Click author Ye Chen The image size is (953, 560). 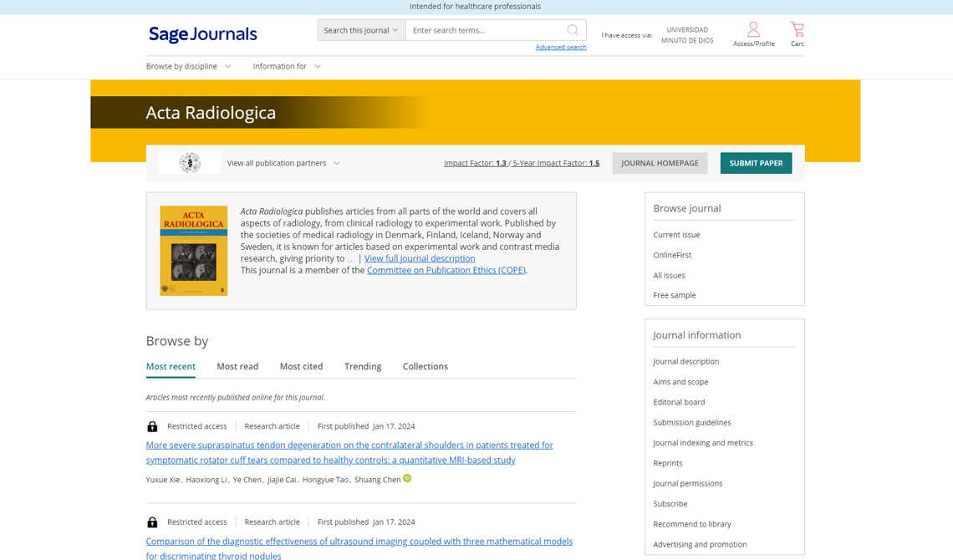click(x=247, y=480)
